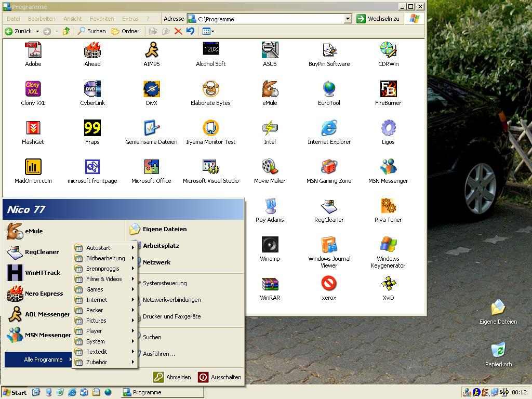Launch WinHTTrack from the start menu
Image resolution: width=532 pixels, height=399 pixels.
[34, 272]
